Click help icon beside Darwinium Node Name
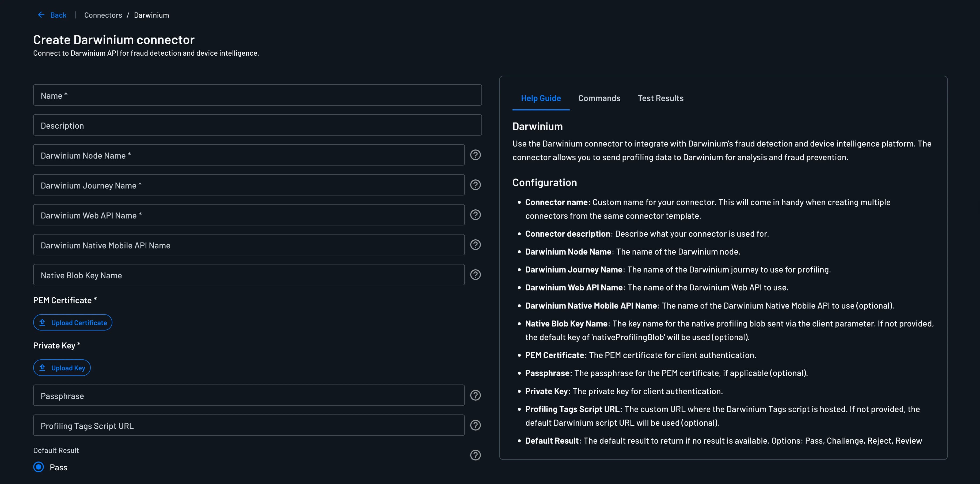 [x=475, y=155]
